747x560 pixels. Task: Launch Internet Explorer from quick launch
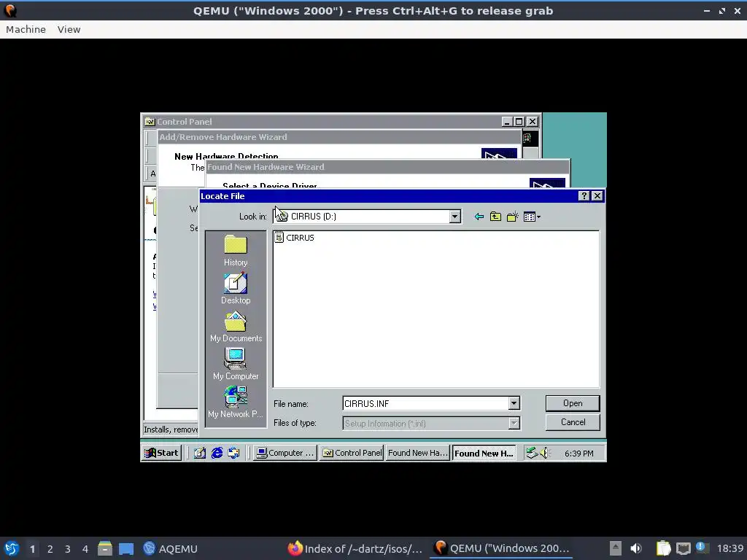tap(217, 453)
